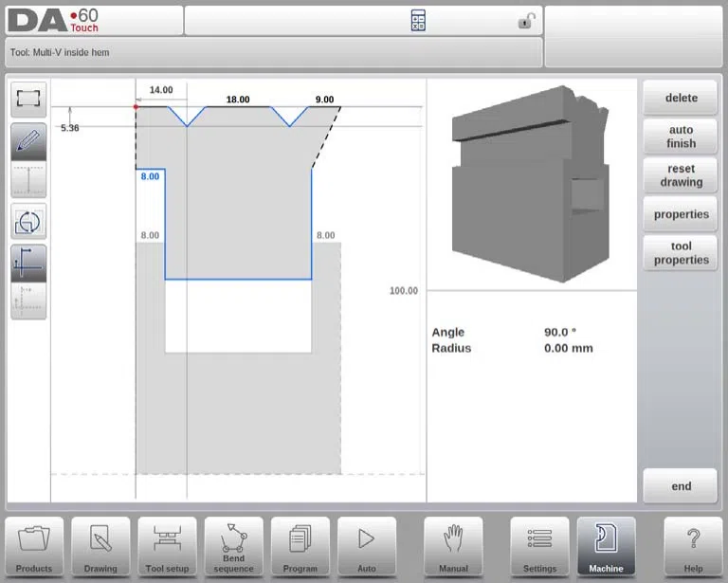Select the Machine tab

click(606, 546)
